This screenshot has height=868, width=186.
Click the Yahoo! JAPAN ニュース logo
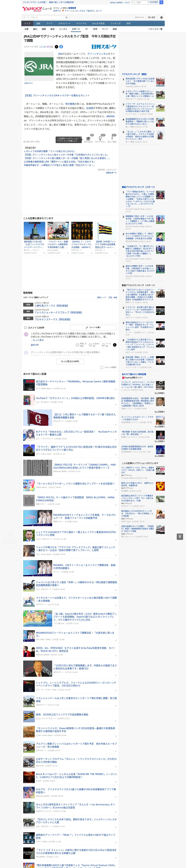pyautogui.click(x=37, y=9)
